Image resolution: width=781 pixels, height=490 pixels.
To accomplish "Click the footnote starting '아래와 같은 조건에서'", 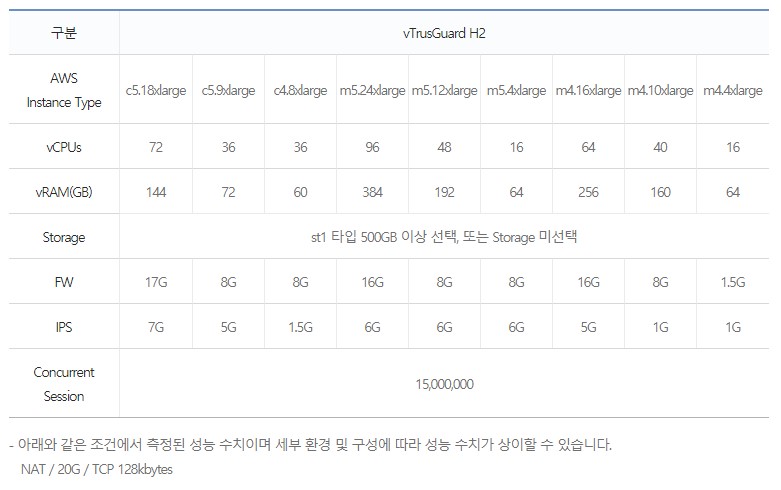I will coord(310,444).
